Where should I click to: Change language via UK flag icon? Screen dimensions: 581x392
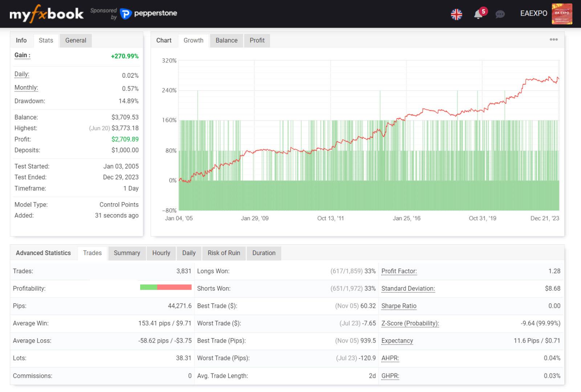(456, 14)
